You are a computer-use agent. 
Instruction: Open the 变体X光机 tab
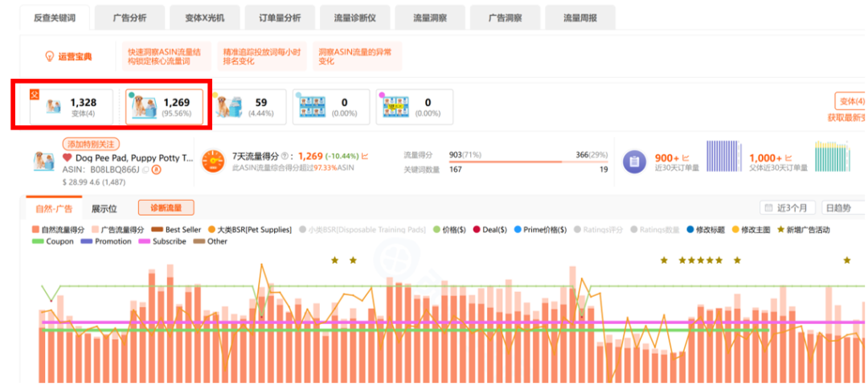point(205,17)
